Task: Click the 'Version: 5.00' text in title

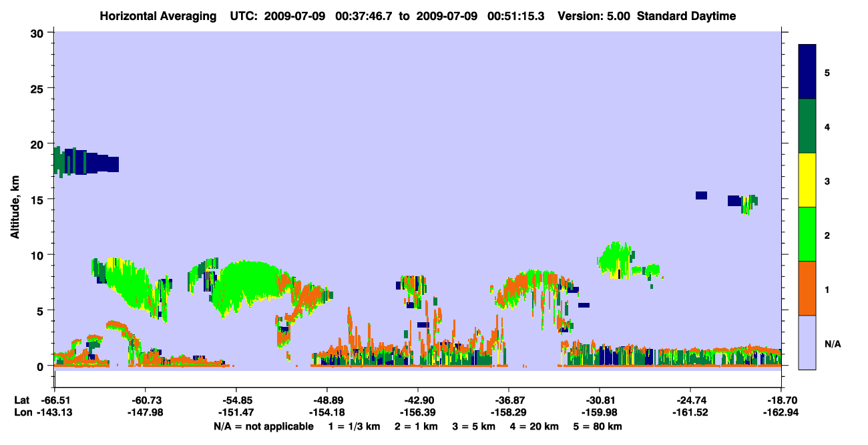Action: tap(596, 16)
